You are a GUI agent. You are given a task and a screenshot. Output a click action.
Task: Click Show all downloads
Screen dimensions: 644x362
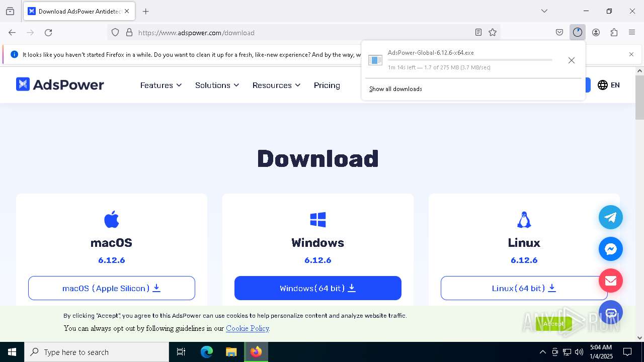coord(395,89)
